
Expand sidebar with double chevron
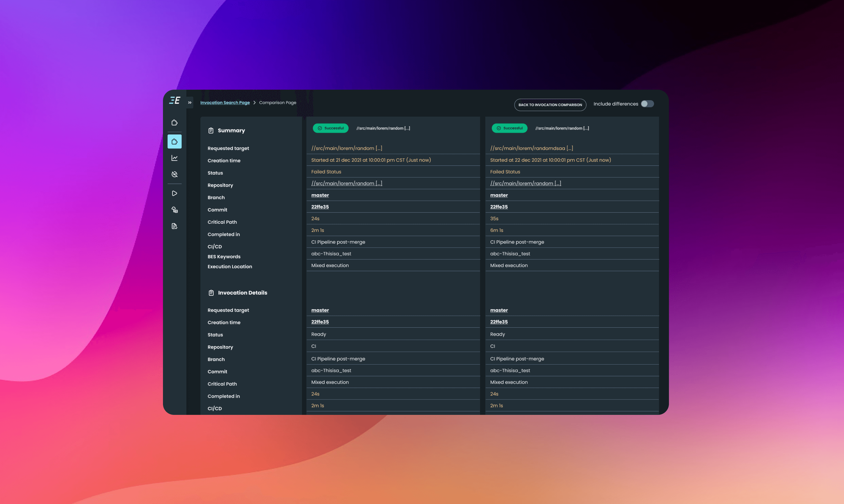click(x=190, y=103)
